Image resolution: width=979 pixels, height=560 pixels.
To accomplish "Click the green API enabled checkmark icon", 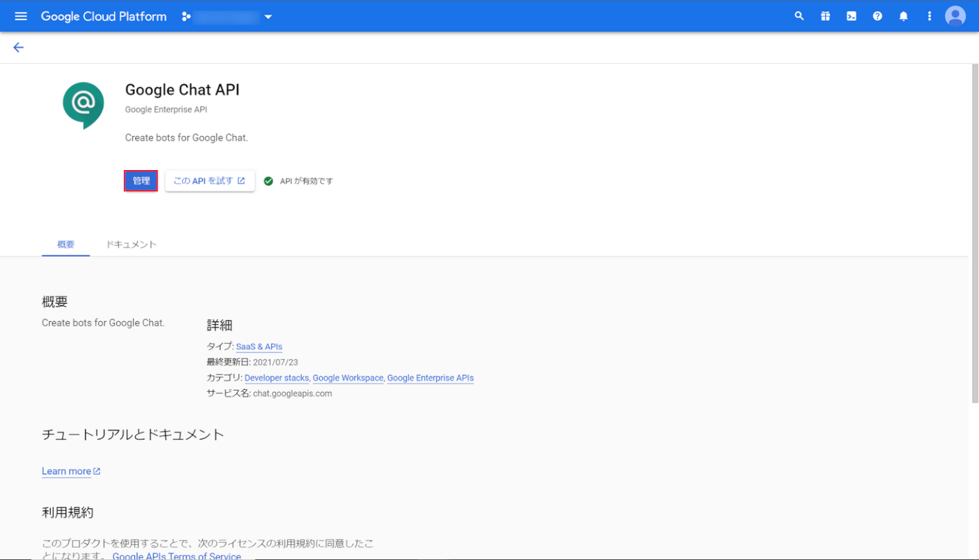I will coord(268,181).
